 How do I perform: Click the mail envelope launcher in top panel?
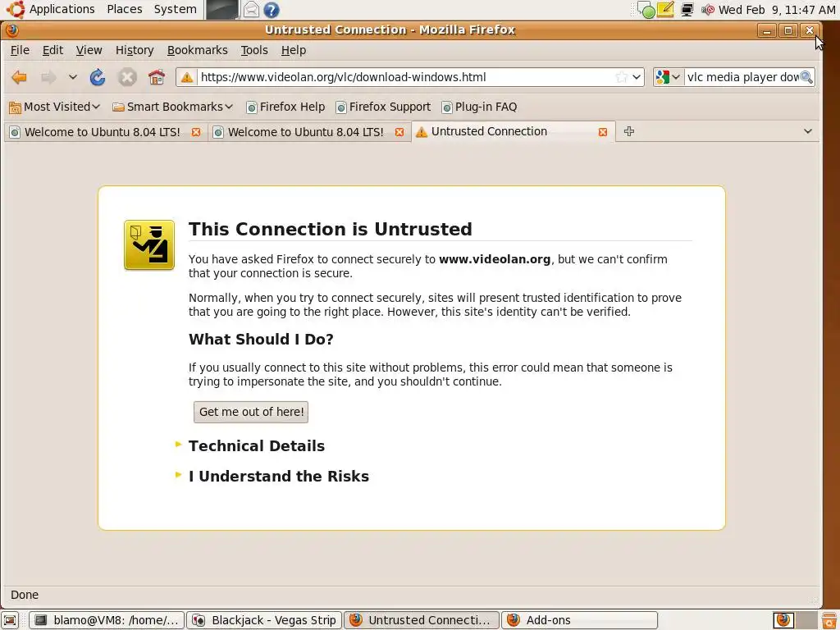tap(251, 10)
